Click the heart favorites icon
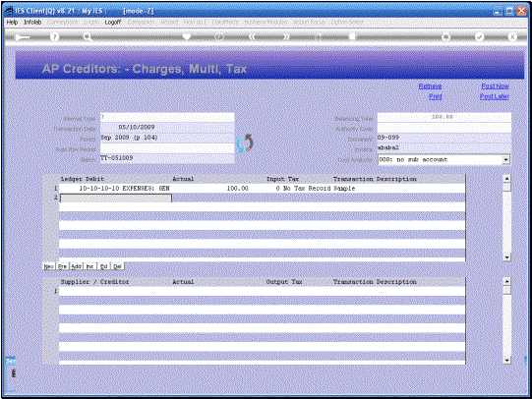Screen dimensions: 532x399 click(x=187, y=36)
